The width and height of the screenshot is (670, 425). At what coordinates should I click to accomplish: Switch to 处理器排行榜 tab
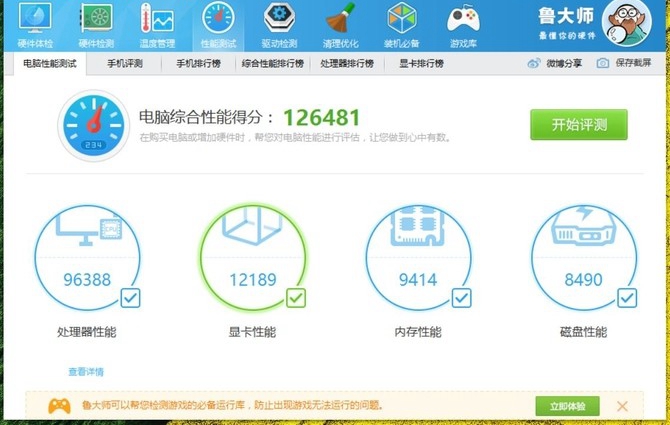tap(347, 64)
